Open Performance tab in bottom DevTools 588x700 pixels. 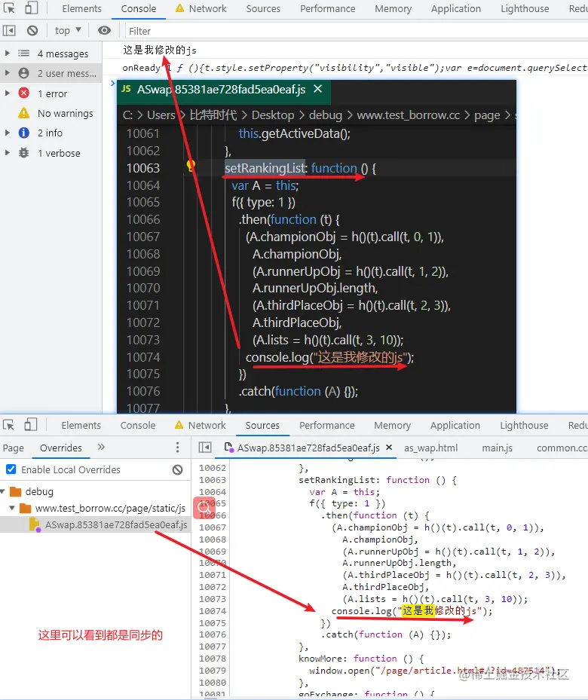[x=327, y=426]
